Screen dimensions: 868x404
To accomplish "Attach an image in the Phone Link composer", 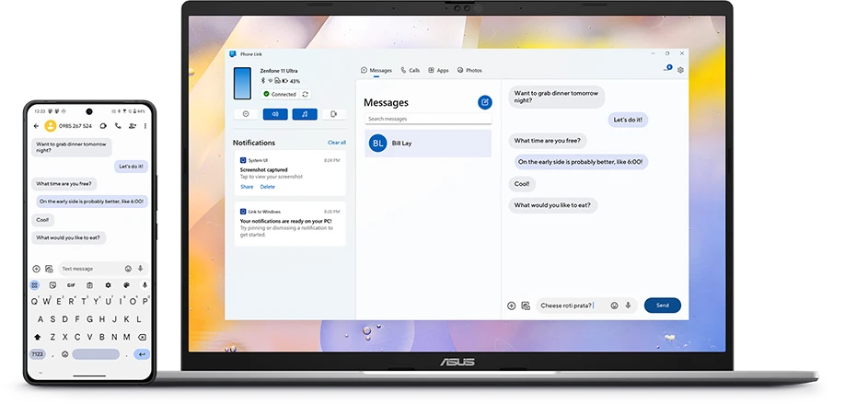I will pyautogui.click(x=526, y=306).
